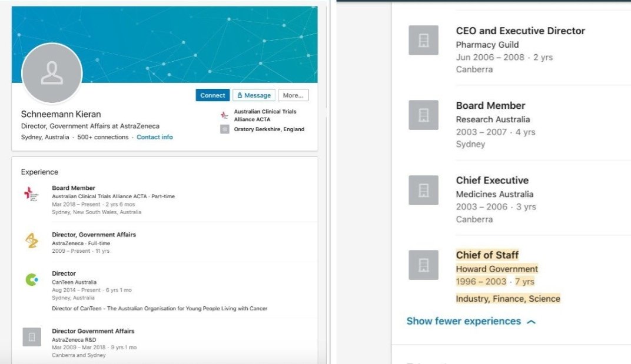631x364 pixels.
Task: Open Director Government Affairs AstraZeneca R&D title
Action: [93, 331]
